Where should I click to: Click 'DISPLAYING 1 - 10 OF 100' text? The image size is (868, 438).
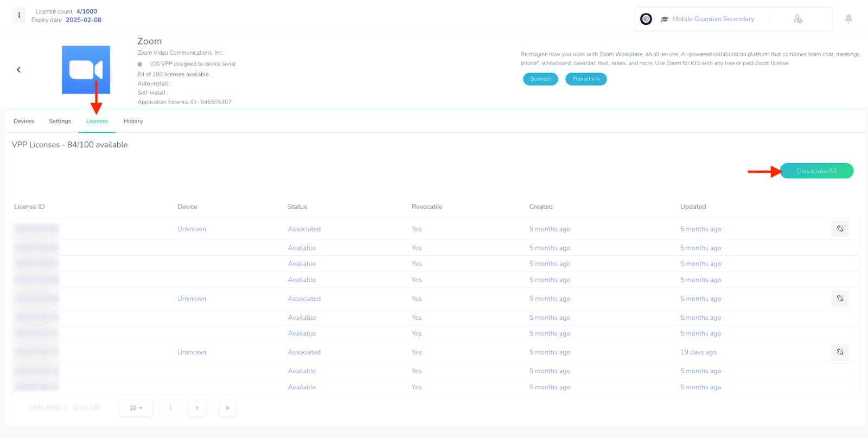65,408
